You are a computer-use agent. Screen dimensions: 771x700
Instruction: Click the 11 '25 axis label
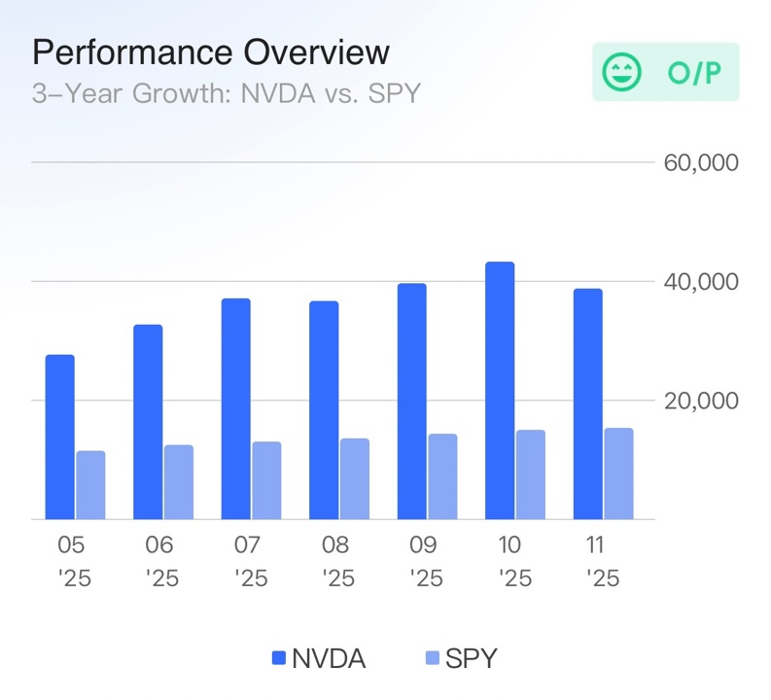point(603,561)
